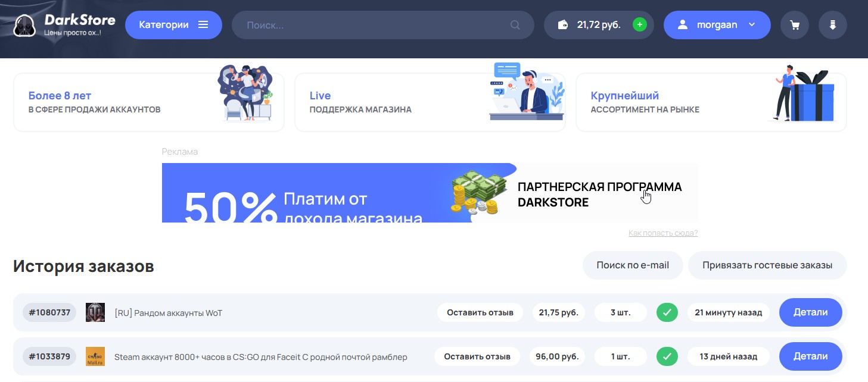868x382 pixels.
Task: Click order number #1080737
Action: [x=49, y=312]
